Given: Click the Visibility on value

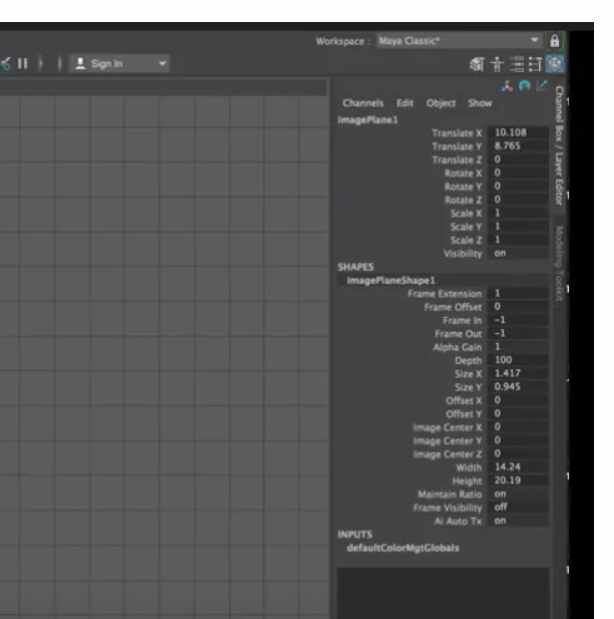Looking at the screenshot, I should coord(518,253).
